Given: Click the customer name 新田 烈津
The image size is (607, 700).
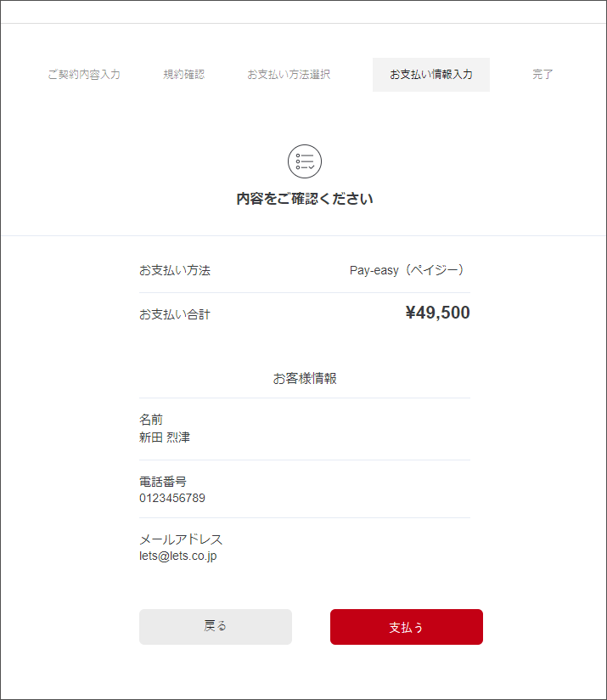Looking at the screenshot, I should [x=165, y=437].
